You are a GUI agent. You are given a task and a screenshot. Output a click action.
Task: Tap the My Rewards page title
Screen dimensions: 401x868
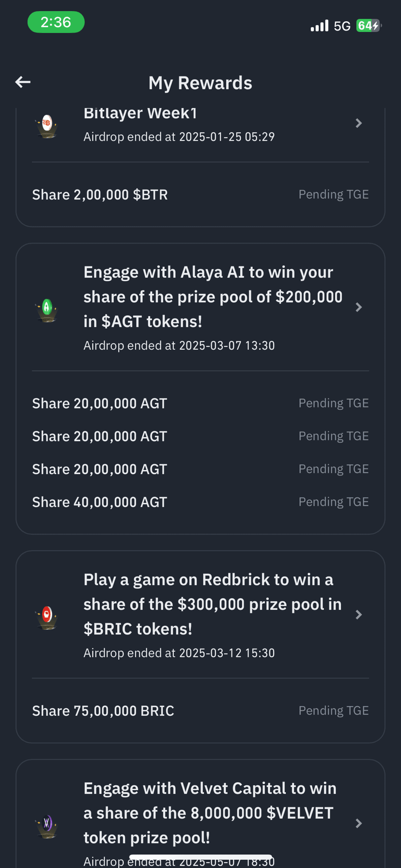(x=200, y=83)
